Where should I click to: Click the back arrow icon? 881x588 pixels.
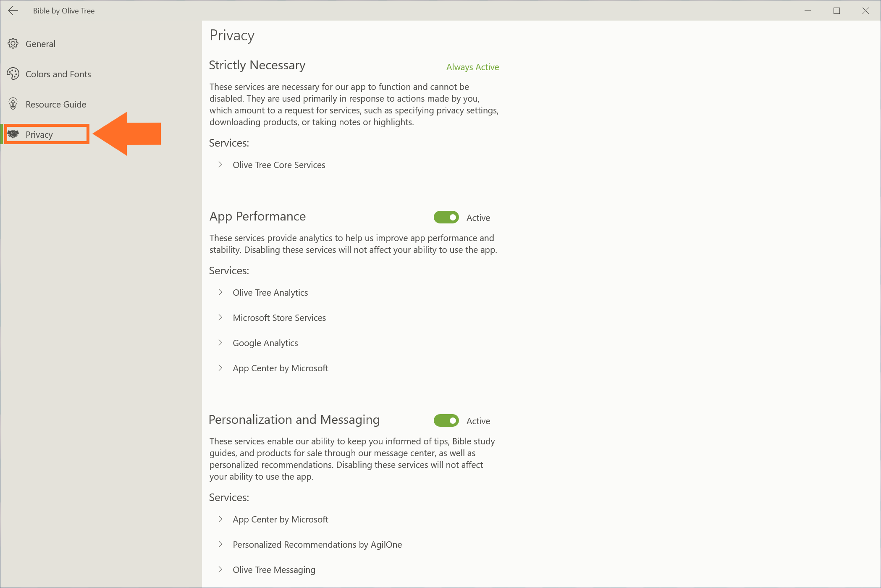click(13, 11)
